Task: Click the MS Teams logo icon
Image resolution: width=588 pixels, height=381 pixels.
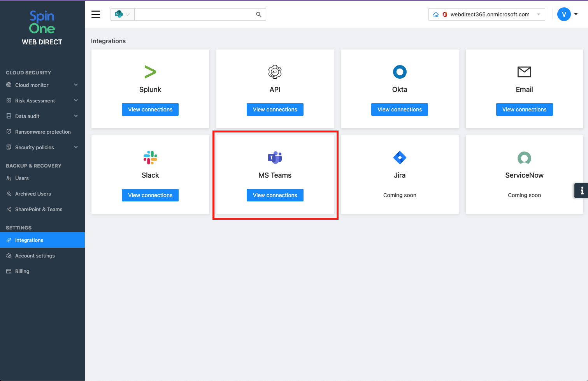Action: tap(275, 157)
